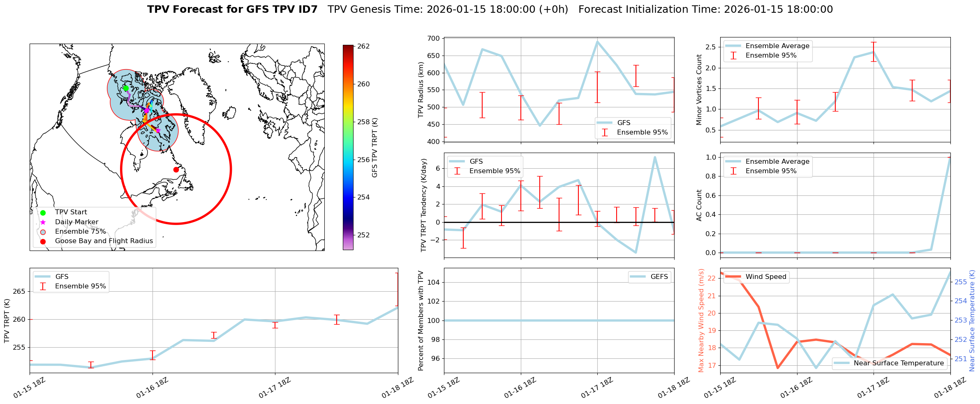Click the red Ensemble 95% icon in the TPV Radius legend
980x404 pixels.
(605, 132)
